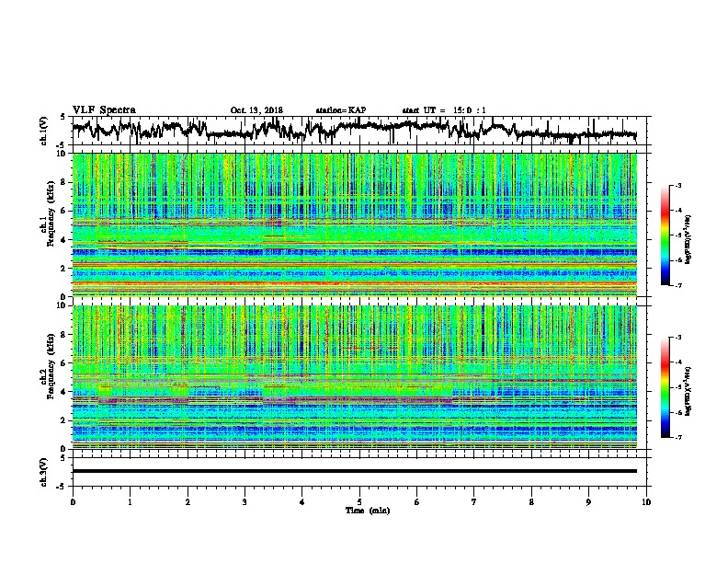Click the "ch.3(V)" axis label
Image resolution: width=728 pixels, height=563 pixels.
tap(44, 472)
